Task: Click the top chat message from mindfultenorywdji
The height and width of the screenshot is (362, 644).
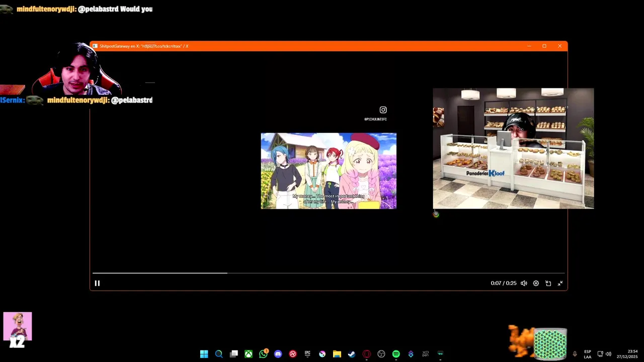Action: click(77, 9)
